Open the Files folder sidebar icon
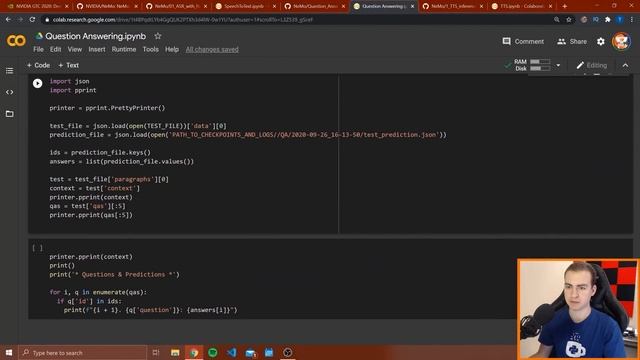Screen dimensions: 640x360 9,114
